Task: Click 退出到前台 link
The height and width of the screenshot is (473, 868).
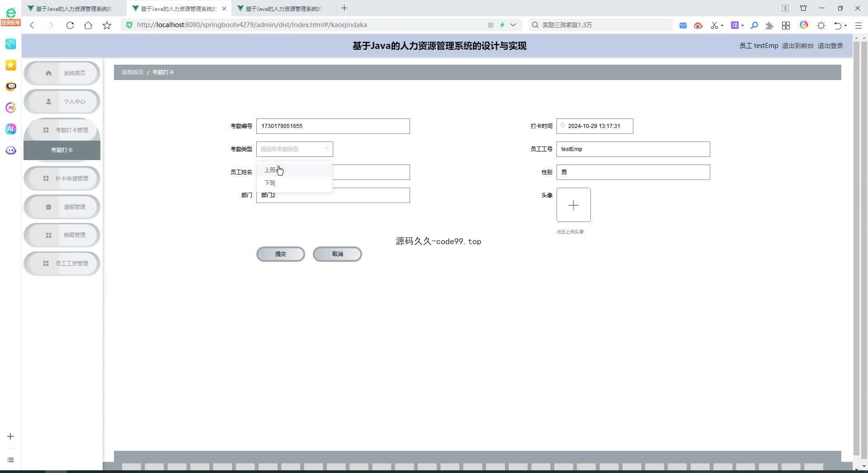Action: tap(797, 46)
